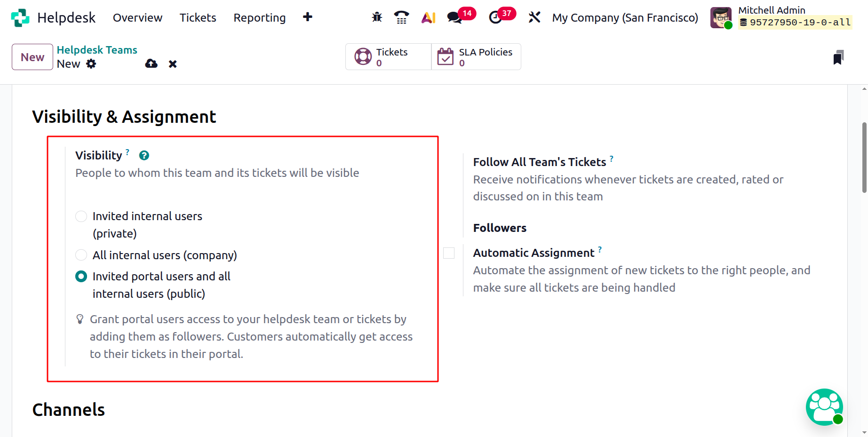Discard changes with the X icon
868x437 pixels.
(x=172, y=64)
